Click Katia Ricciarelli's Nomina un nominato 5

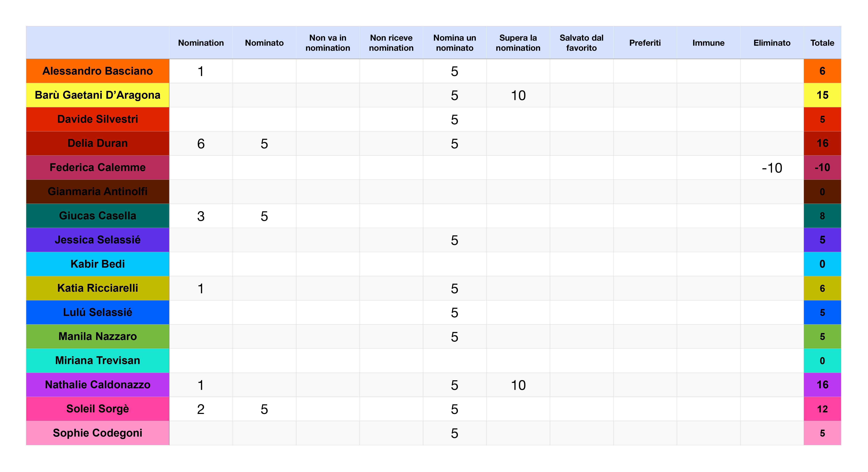click(x=455, y=289)
